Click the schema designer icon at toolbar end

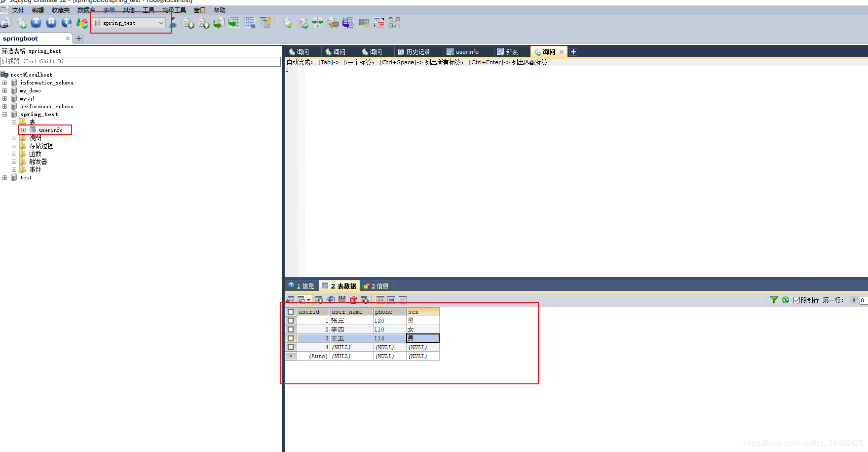tap(394, 23)
